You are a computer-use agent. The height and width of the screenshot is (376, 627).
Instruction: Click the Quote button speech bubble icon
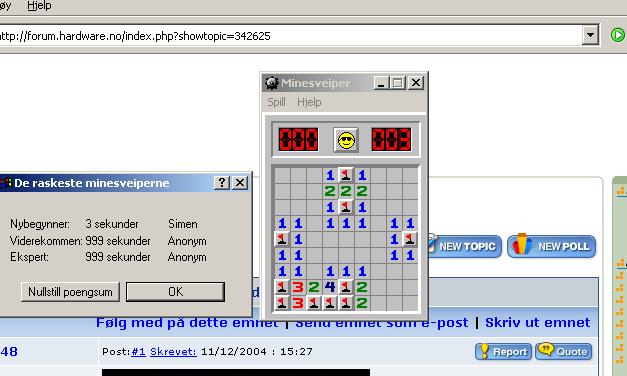pos(545,349)
